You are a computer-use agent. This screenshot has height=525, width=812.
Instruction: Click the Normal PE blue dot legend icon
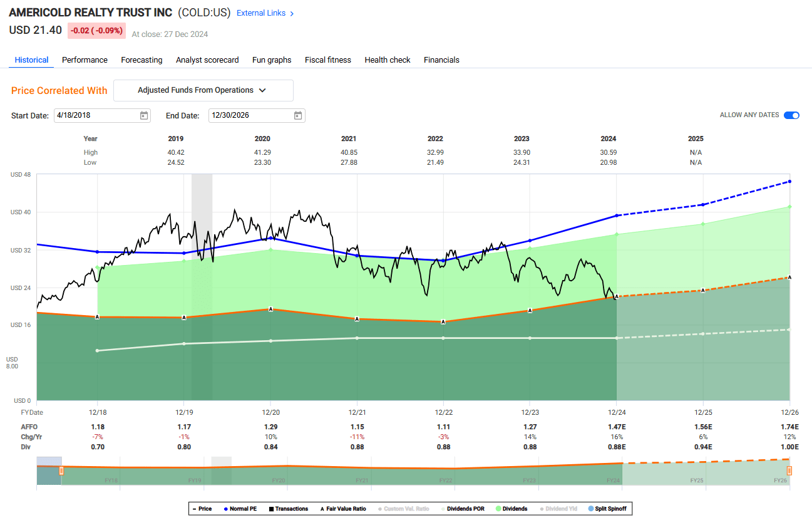(226, 508)
